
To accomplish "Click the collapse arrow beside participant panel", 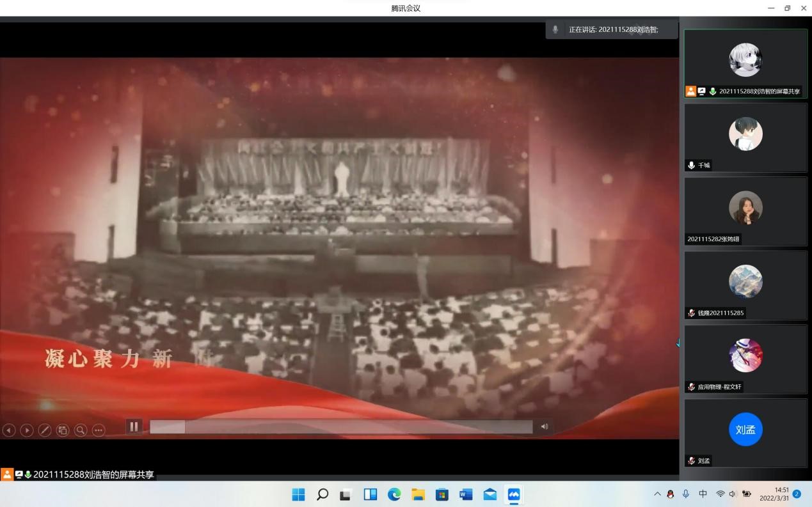I will pyautogui.click(x=678, y=343).
